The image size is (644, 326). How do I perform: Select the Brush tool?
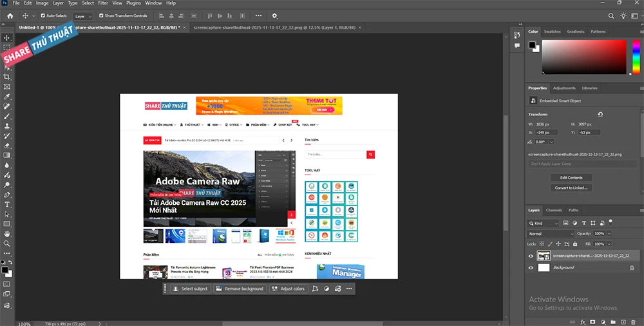coord(6,117)
